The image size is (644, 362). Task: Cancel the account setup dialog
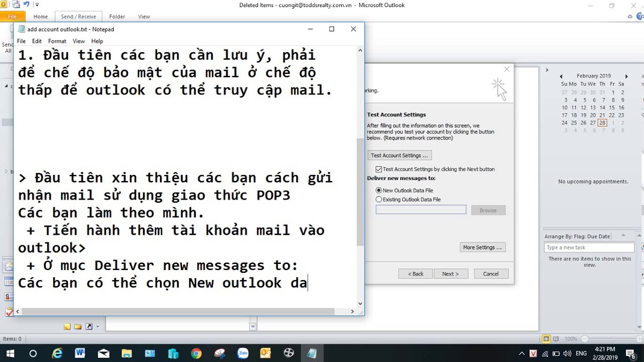491,274
